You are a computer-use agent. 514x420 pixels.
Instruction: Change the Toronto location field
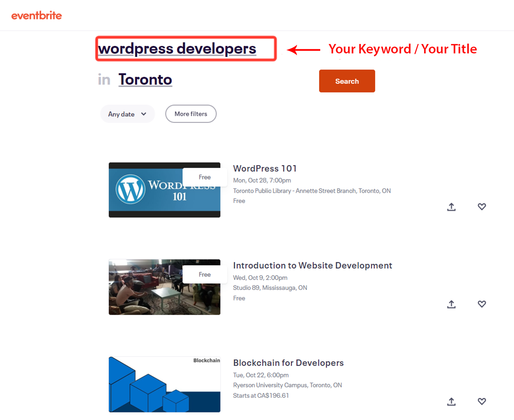[x=145, y=80]
